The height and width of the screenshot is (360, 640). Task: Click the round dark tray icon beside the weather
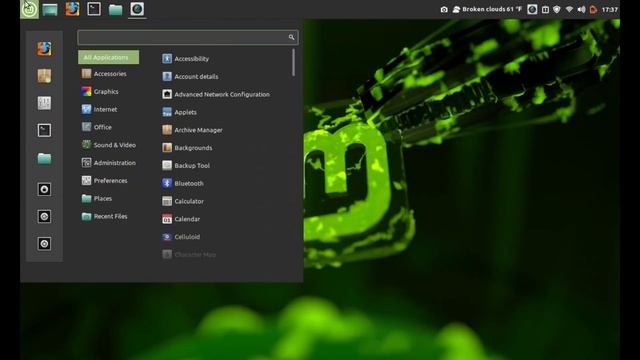tap(532, 9)
